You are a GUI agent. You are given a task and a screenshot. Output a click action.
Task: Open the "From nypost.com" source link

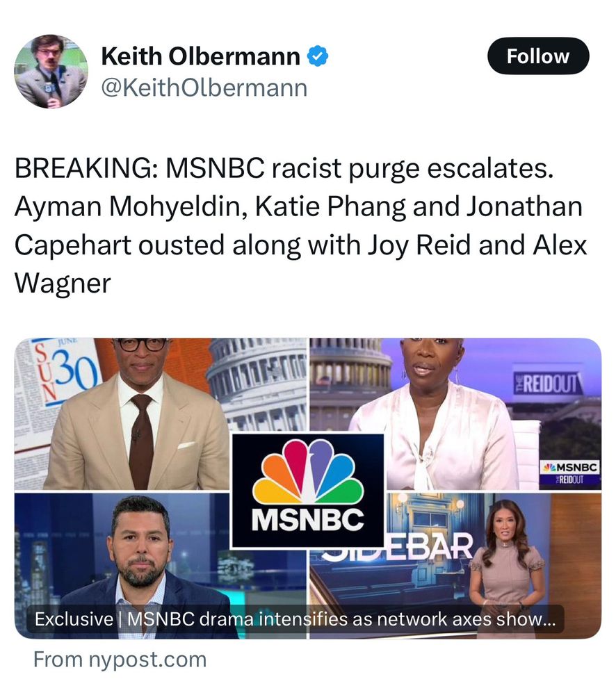pos(120,659)
